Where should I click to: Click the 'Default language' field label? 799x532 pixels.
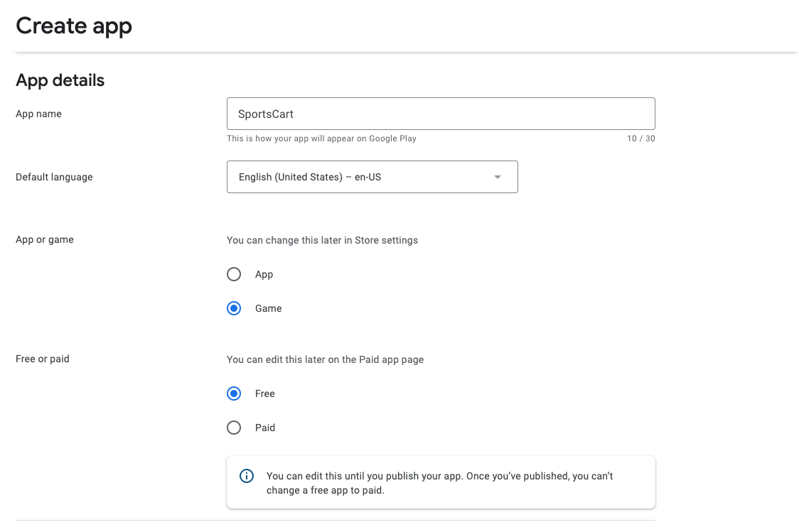coord(54,177)
